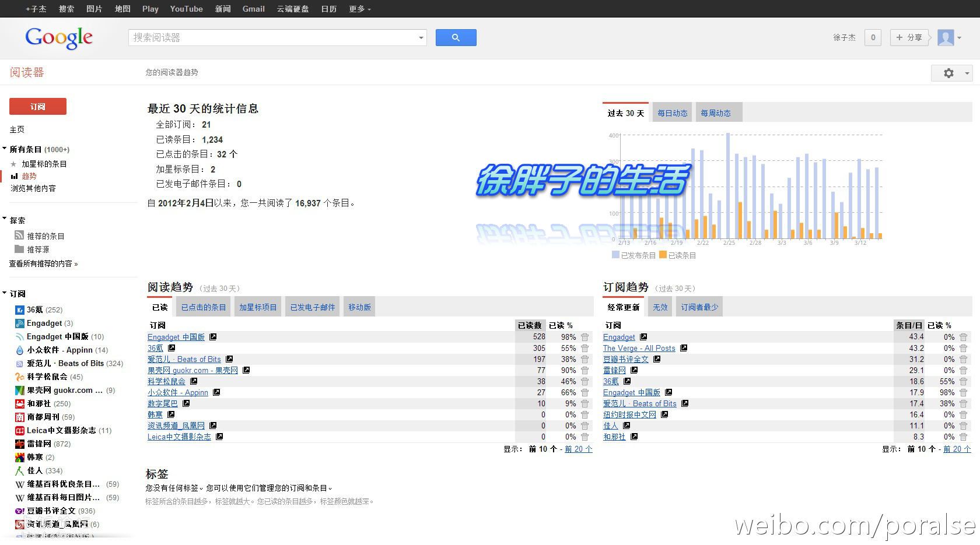Viewport: 980px width, 545px height.
Task: Click the 已发布条目 legend swatch
Action: point(615,255)
